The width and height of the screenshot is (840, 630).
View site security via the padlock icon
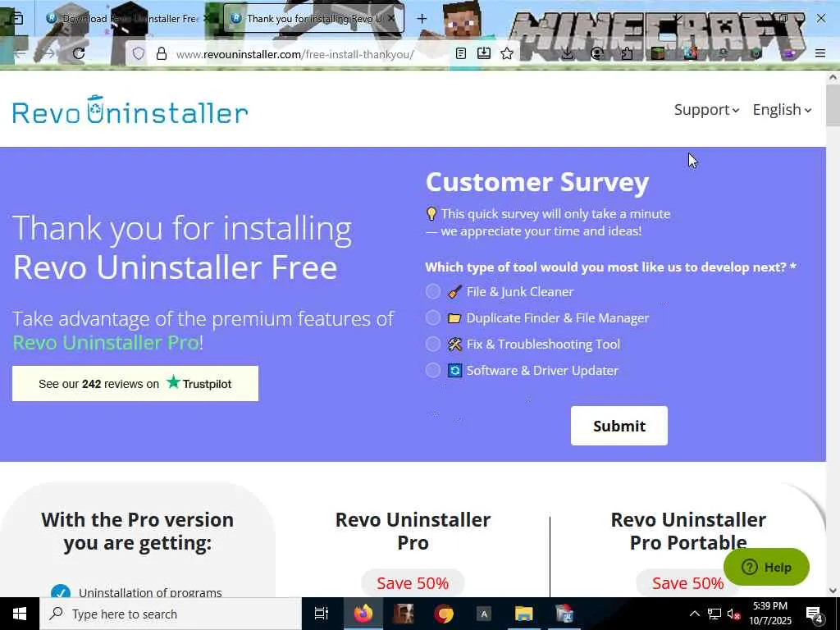[162, 53]
